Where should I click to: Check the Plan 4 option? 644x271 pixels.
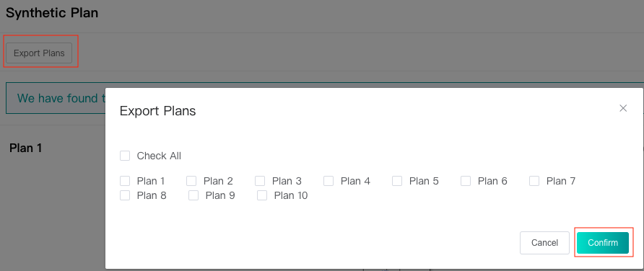point(328,181)
